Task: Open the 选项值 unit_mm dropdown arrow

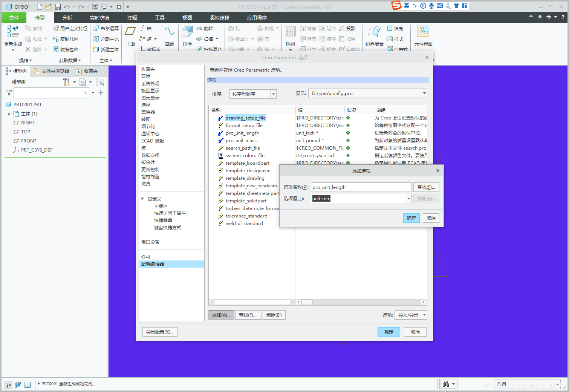Action: [408, 199]
